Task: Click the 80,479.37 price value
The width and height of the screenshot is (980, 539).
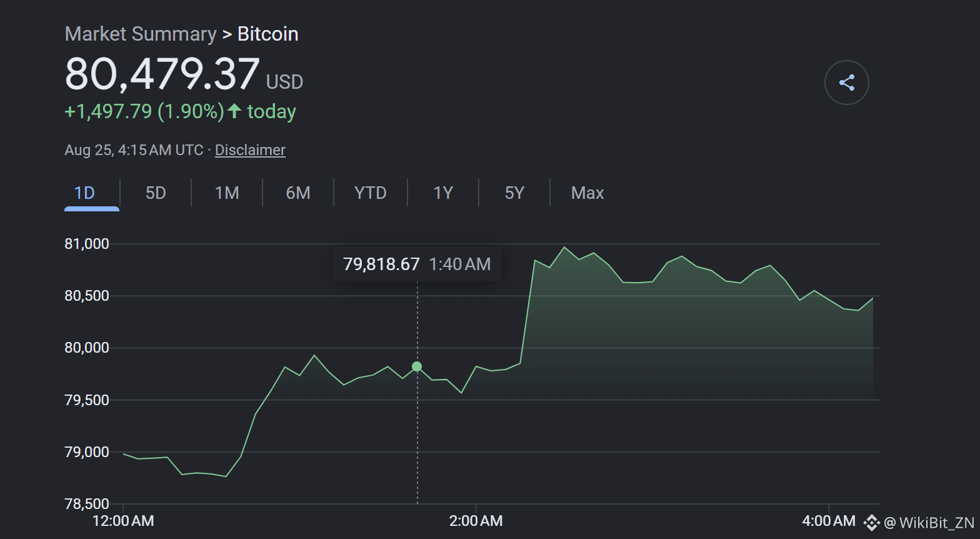Action: 162,74
